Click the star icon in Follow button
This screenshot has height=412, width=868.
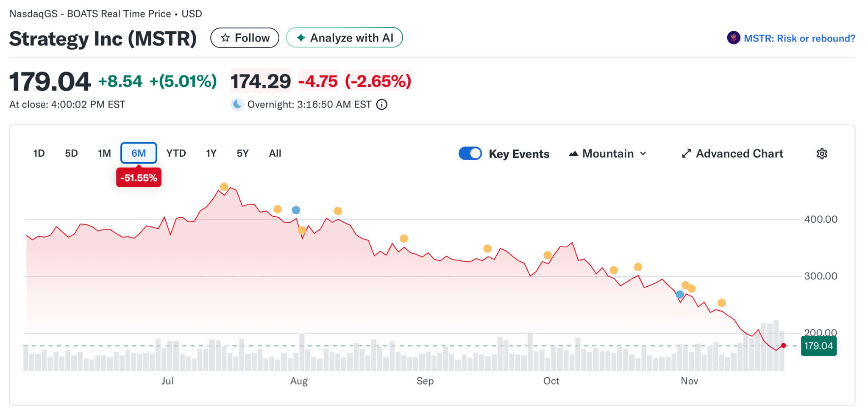coord(226,38)
